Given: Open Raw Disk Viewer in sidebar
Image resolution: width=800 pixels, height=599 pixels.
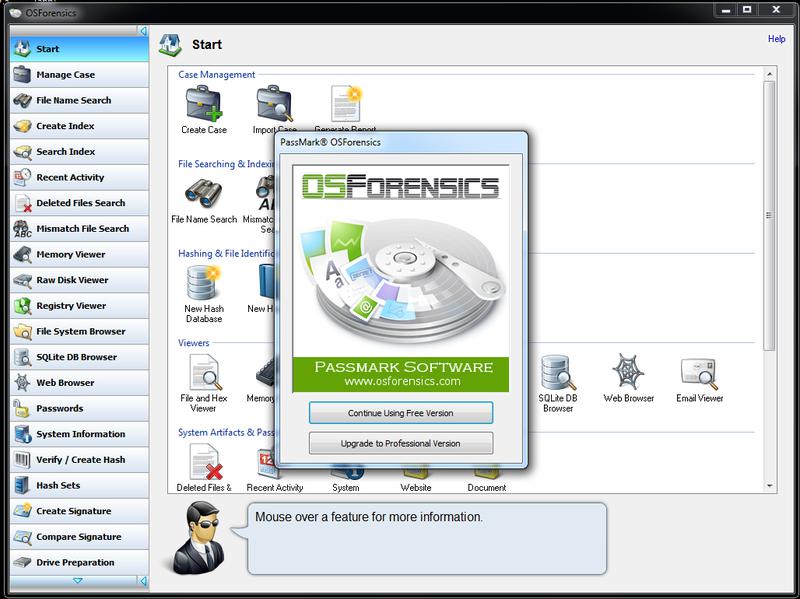Looking at the screenshot, I should (80, 280).
